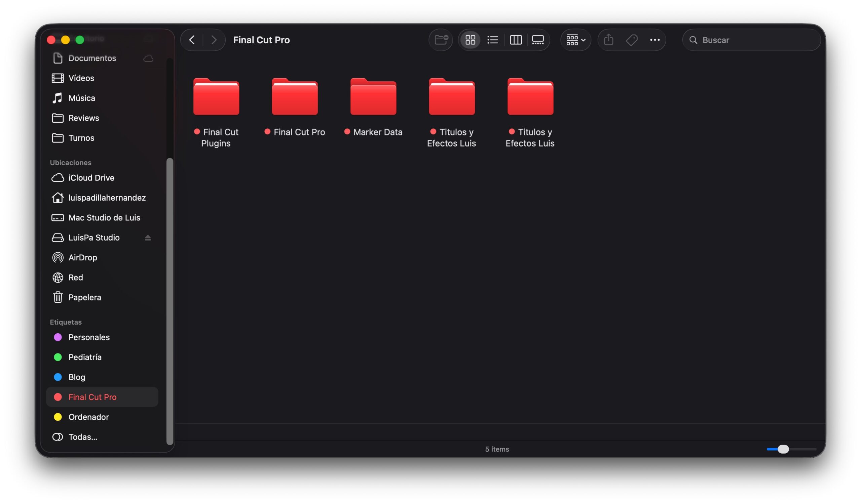Image resolution: width=861 pixels, height=504 pixels.
Task: Open the Reviews sidebar folder
Action: click(102, 118)
